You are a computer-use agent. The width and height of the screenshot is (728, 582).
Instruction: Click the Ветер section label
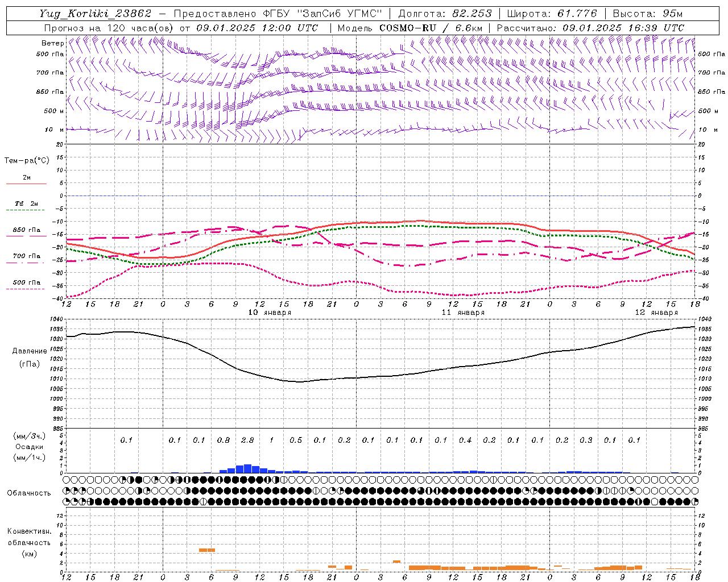point(52,43)
